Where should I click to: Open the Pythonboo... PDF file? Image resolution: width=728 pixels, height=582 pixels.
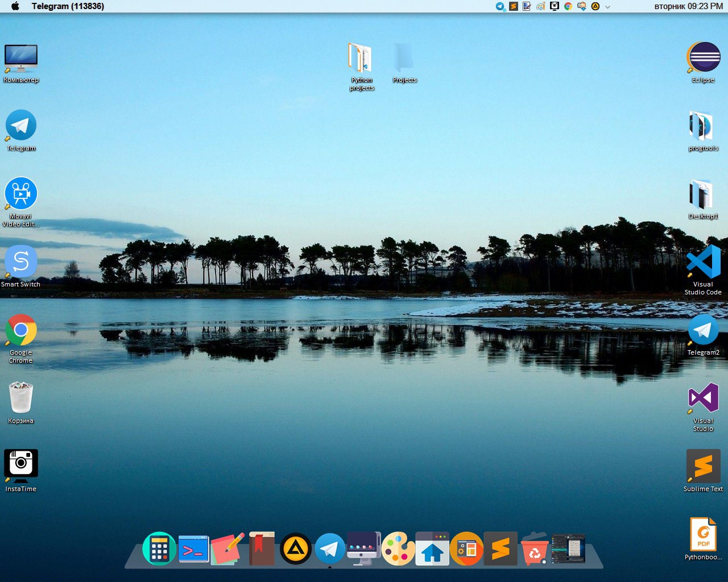704,539
